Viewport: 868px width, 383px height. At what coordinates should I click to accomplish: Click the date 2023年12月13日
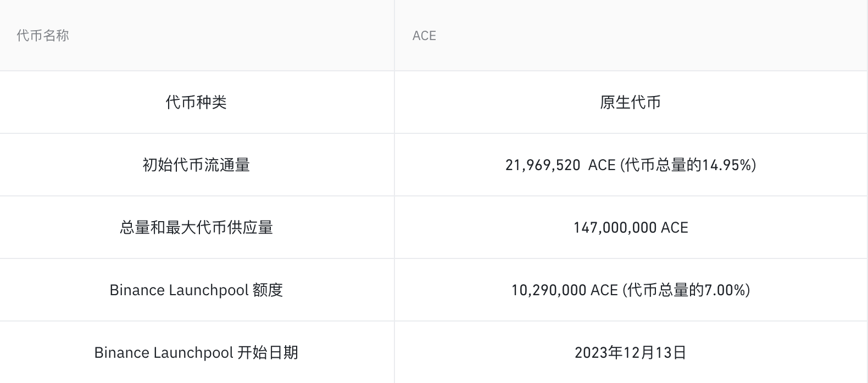630,352
